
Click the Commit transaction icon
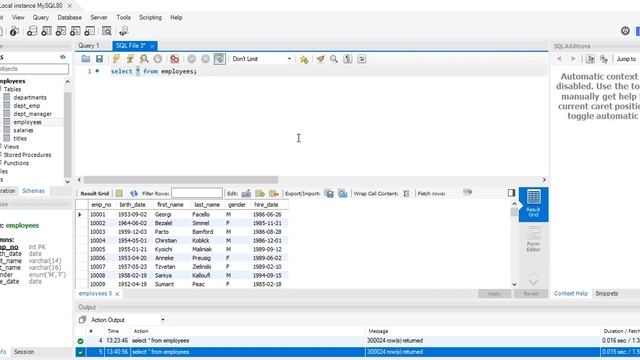(191, 59)
